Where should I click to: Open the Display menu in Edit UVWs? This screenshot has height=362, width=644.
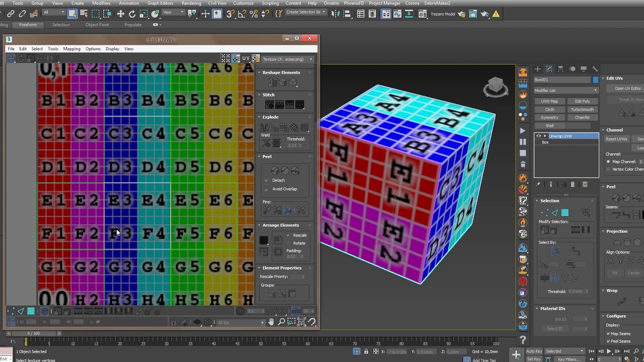pyautogui.click(x=112, y=49)
